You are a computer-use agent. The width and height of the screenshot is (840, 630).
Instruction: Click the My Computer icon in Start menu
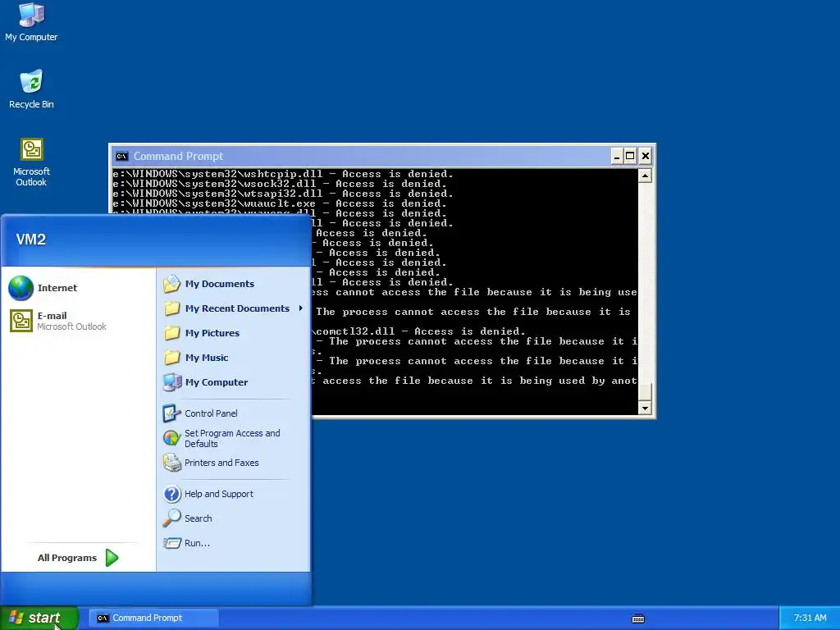pos(172,382)
